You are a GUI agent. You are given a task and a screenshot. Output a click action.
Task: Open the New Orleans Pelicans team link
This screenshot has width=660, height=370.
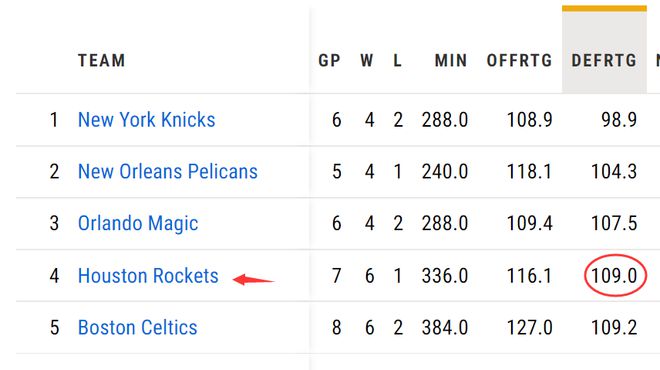[x=168, y=172]
